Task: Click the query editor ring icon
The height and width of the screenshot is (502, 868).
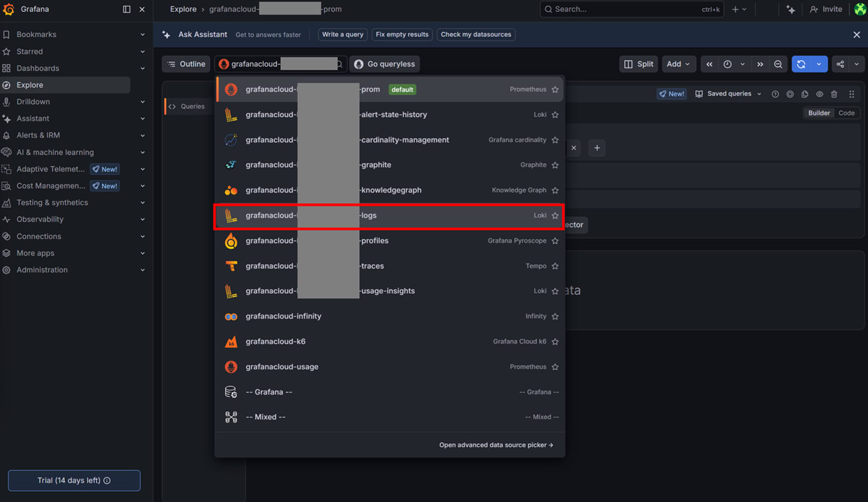Action: click(x=790, y=94)
